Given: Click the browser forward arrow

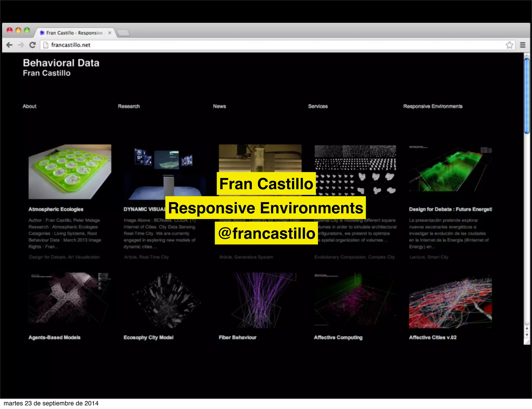Looking at the screenshot, I should click(x=21, y=45).
